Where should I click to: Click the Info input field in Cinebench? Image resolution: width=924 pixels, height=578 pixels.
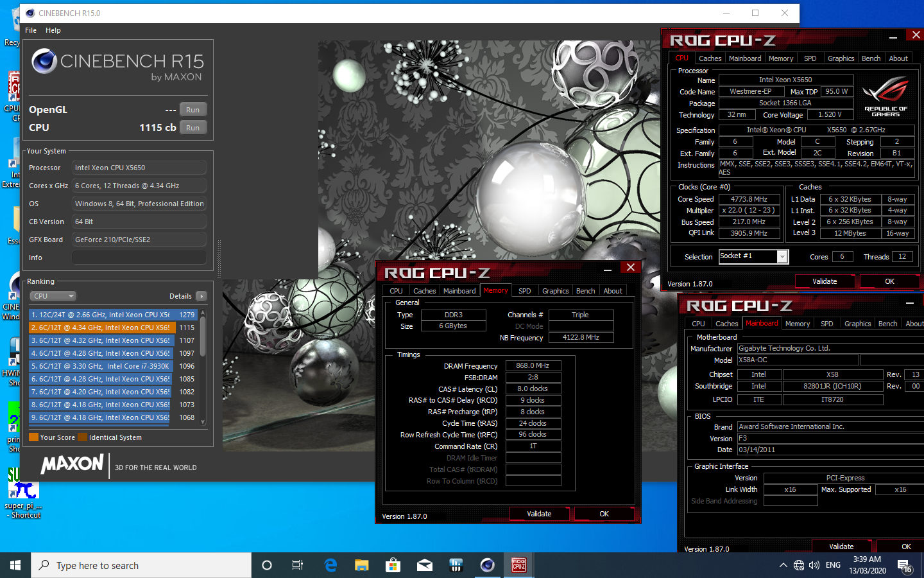point(139,258)
